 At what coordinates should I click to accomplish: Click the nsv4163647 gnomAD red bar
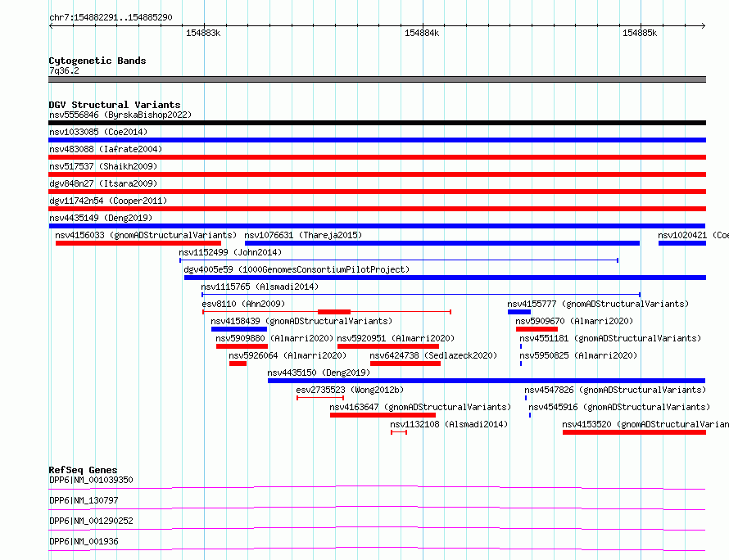[383, 415]
